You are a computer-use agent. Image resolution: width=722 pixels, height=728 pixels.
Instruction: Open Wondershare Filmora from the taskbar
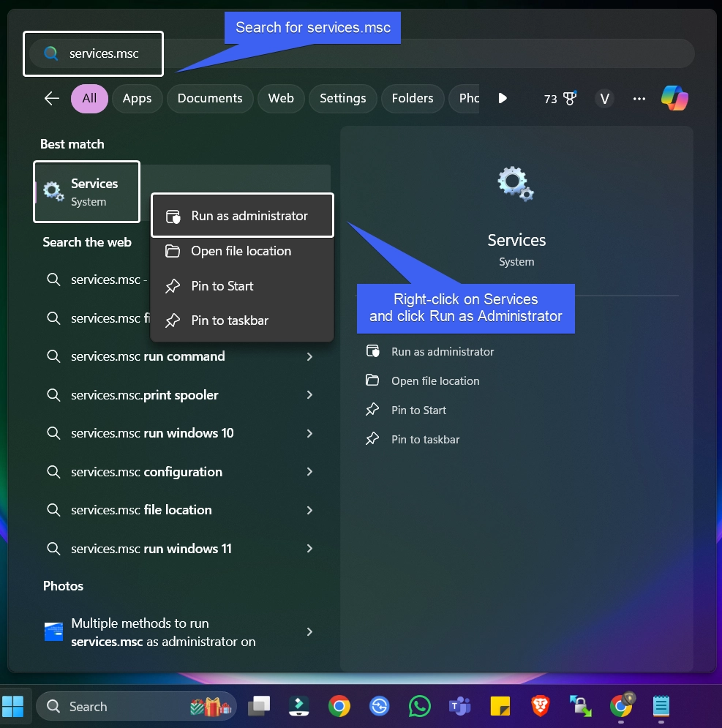[298, 706]
